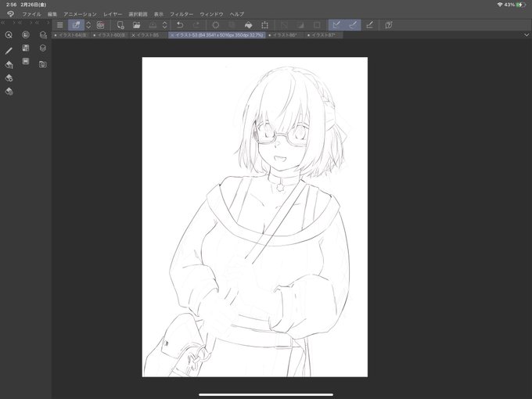The width and height of the screenshot is (532, 399).
Task: Open the circled palette icon beside Quick Access
Action: pos(26,34)
